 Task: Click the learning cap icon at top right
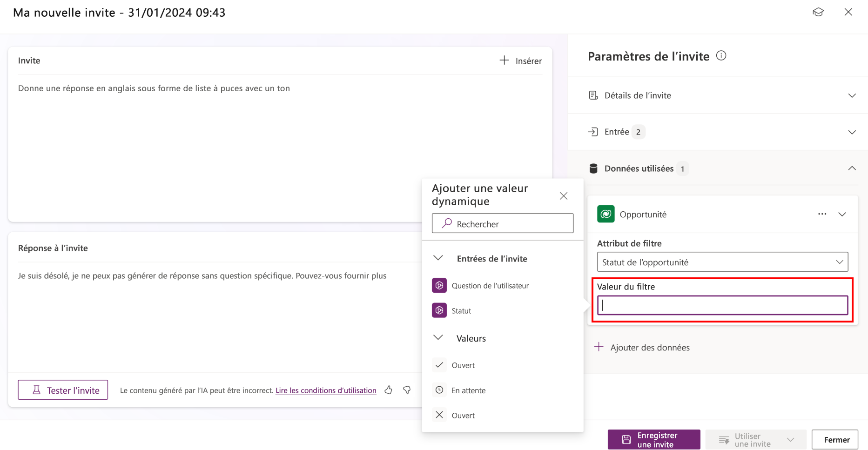click(x=818, y=12)
